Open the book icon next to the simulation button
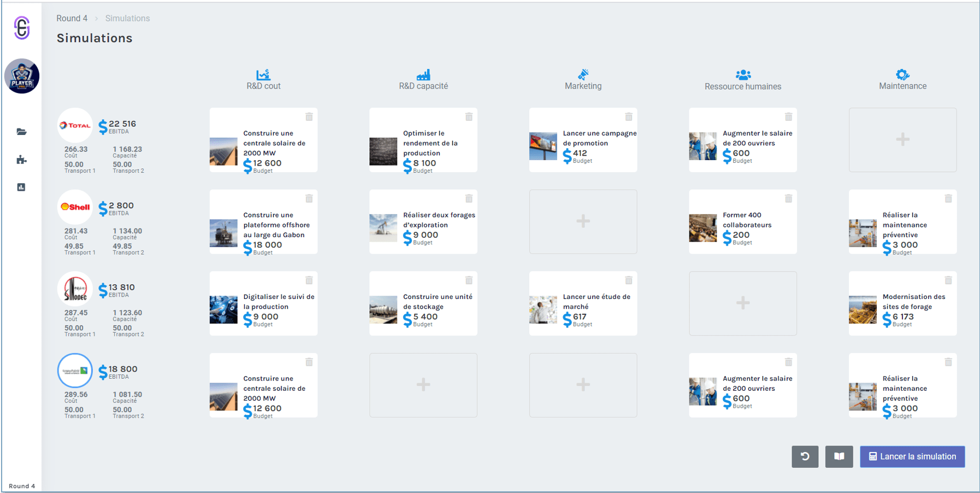 point(839,456)
